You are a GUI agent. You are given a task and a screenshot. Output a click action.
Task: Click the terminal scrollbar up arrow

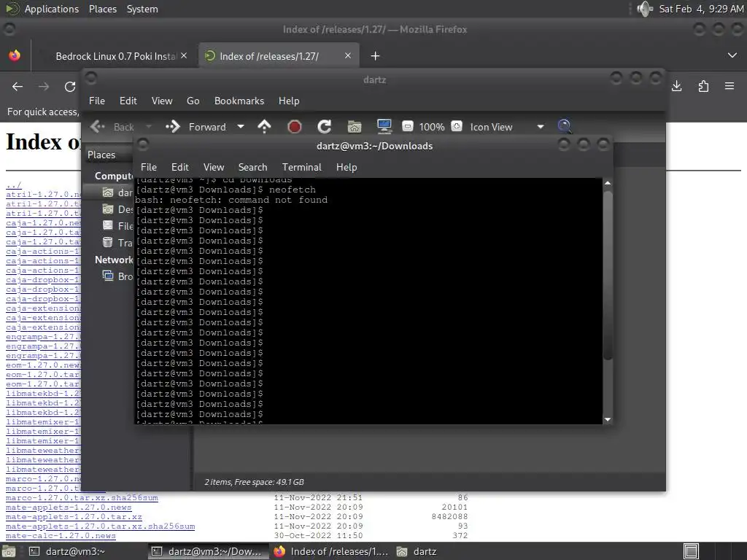click(x=608, y=183)
